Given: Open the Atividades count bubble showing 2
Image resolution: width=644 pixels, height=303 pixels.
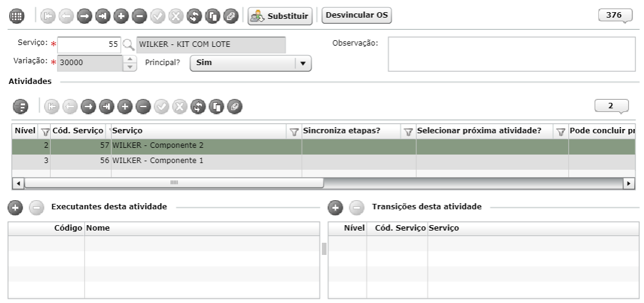Looking at the screenshot, I should [x=611, y=106].
